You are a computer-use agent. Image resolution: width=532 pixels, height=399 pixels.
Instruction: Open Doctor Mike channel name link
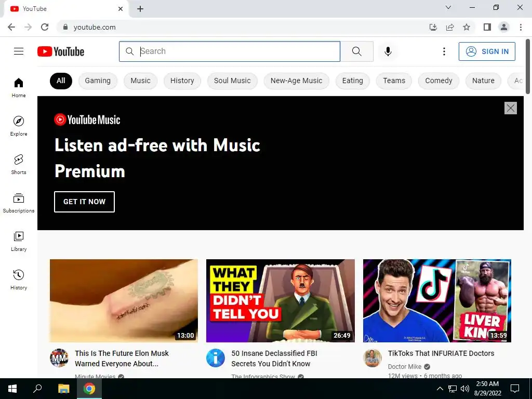pyautogui.click(x=404, y=366)
